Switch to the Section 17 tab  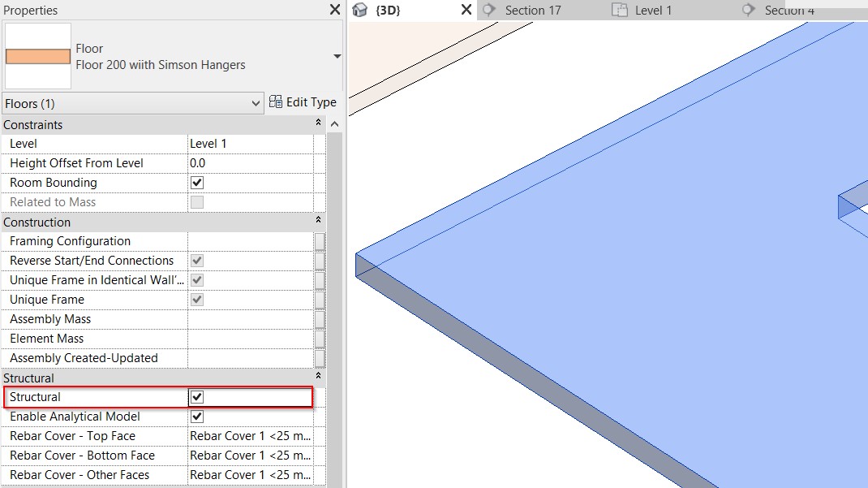coord(532,11)
